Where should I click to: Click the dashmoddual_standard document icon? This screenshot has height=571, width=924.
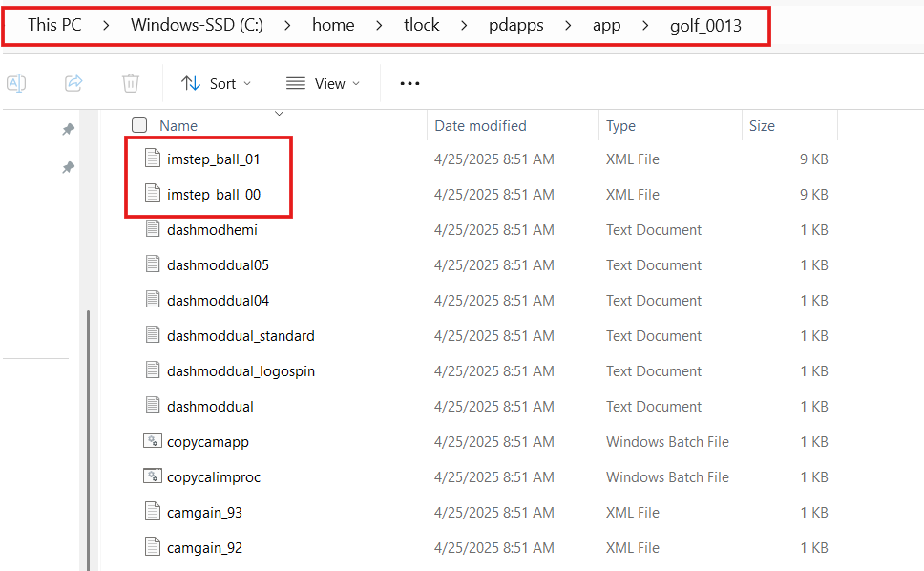153,335
